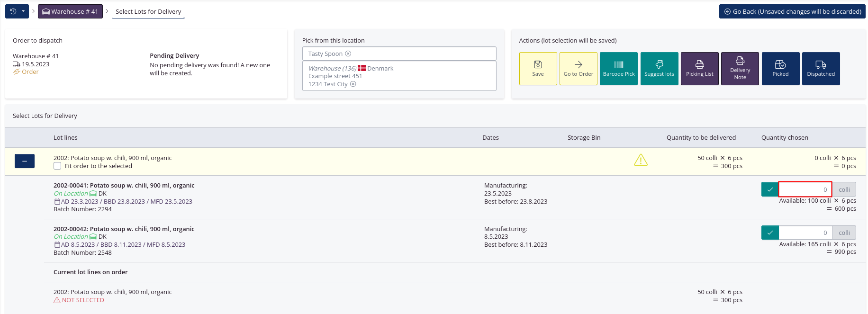This screenshot has width=868, height=314.
Task: Navigate to Warehouse # 41 breadcrumb
Action: pyautogui.click(x=70, y=11)
